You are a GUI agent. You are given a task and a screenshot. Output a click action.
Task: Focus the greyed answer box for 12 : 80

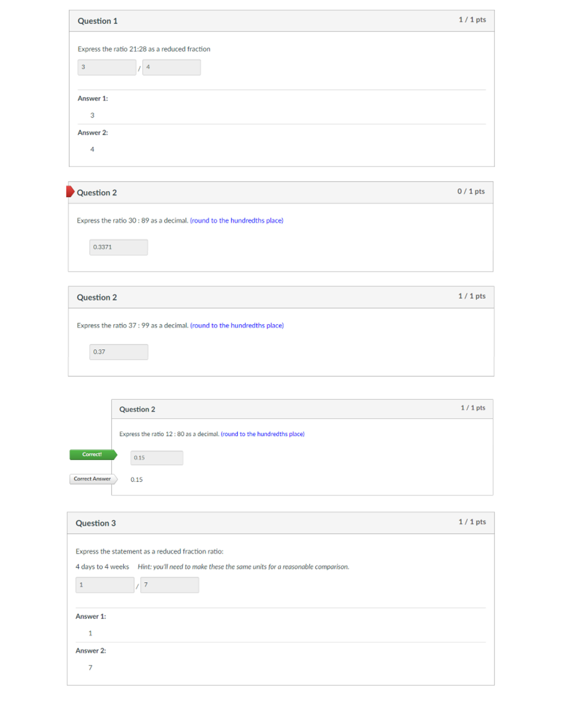coord(156,458)
